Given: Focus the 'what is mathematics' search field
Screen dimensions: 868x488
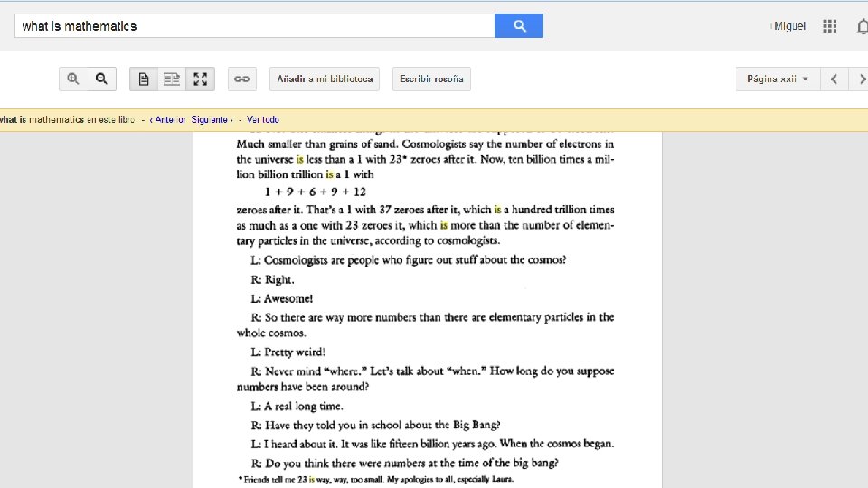Looking at the screenshot, I should [x=255, y=26].
